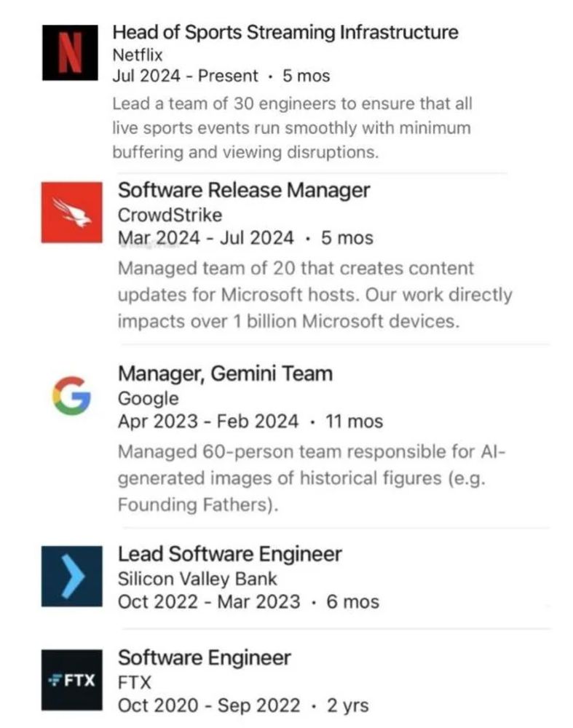573x728 pixels.
Task: Open the FTX company logo
Action: [x=71, y=680]
